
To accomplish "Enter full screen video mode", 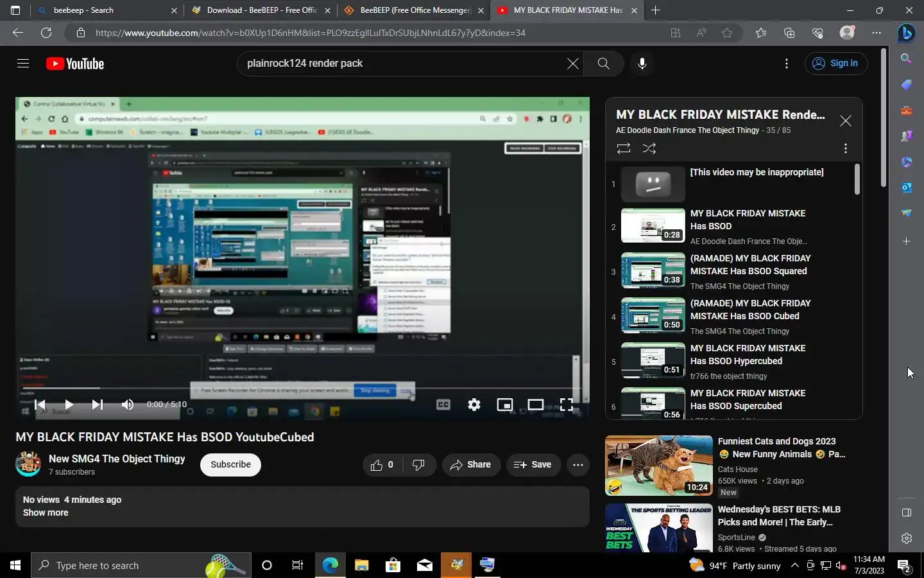I will 566,405.
